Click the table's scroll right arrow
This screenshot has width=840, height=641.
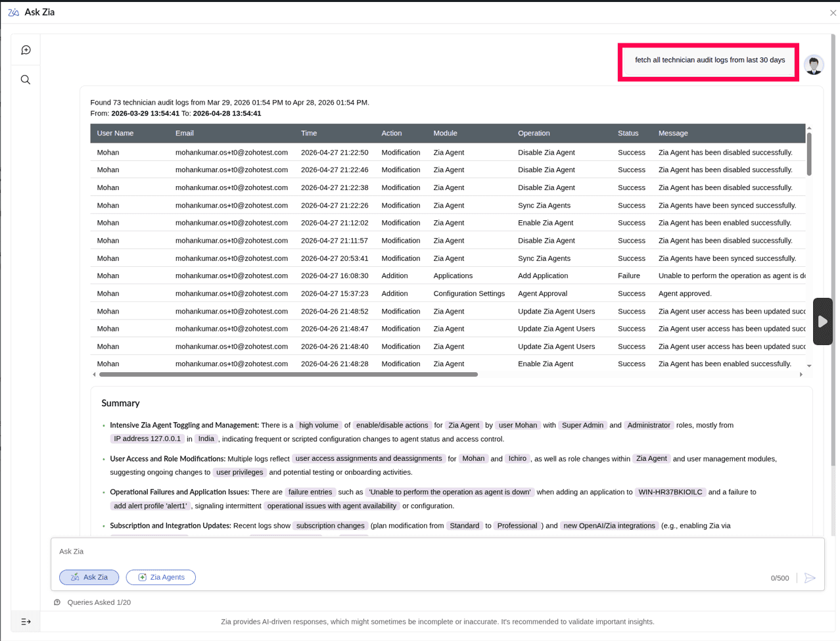coord(801,374)
